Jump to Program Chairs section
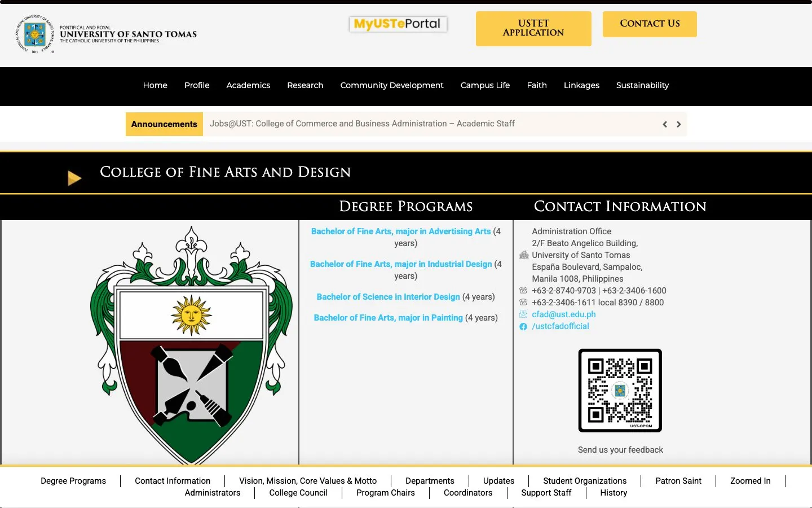 (x=386, y=493)
